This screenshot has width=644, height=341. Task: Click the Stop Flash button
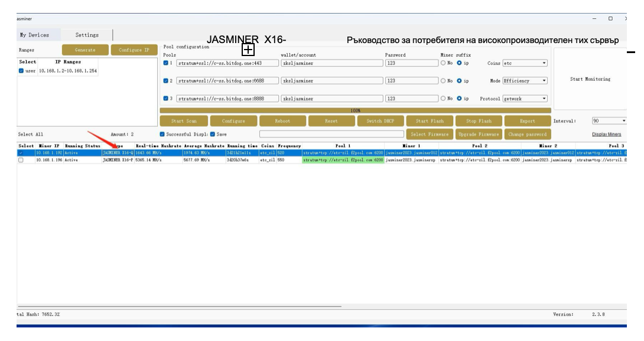[479, 121]
